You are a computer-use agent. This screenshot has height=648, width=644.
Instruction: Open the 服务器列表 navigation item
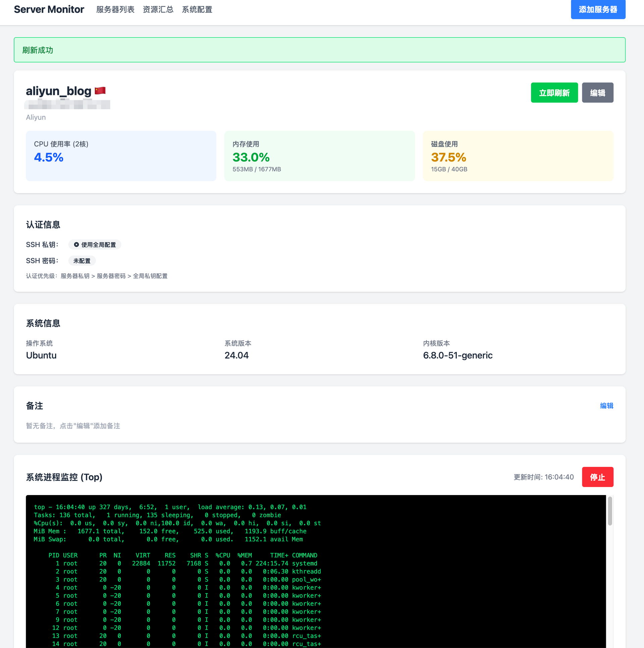pyautogui.click(x=115, y=9)
